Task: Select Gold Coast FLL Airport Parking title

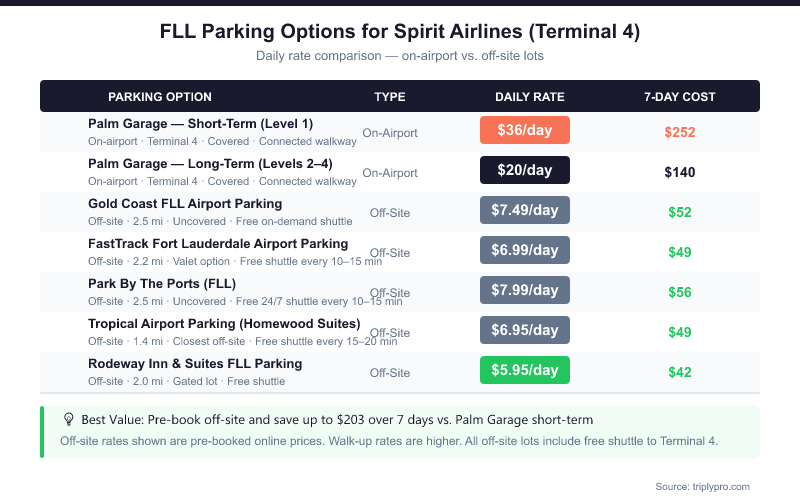Action: (185, 204)
